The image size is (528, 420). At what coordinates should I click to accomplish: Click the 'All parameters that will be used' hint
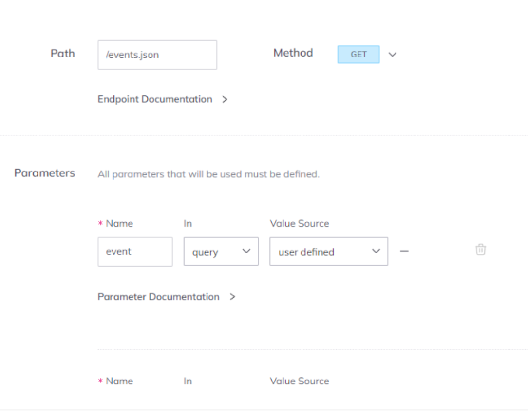pyautogui.click(x=208, y=174)
